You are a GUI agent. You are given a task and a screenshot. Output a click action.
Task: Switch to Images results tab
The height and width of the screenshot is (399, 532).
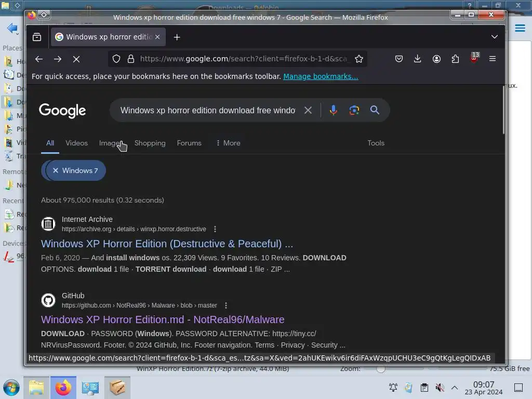(111, 143)
